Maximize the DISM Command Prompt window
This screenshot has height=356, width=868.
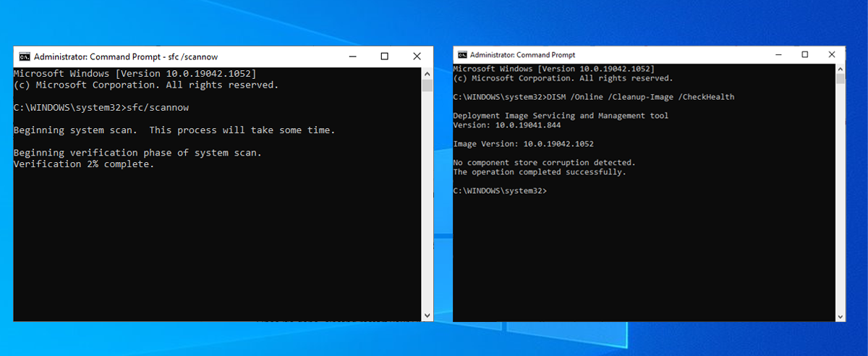804,55
